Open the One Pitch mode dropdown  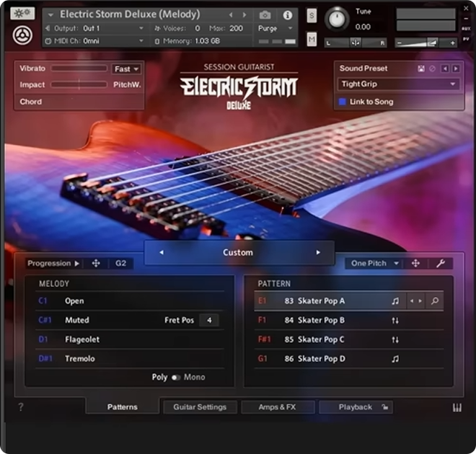click(374, 263)
